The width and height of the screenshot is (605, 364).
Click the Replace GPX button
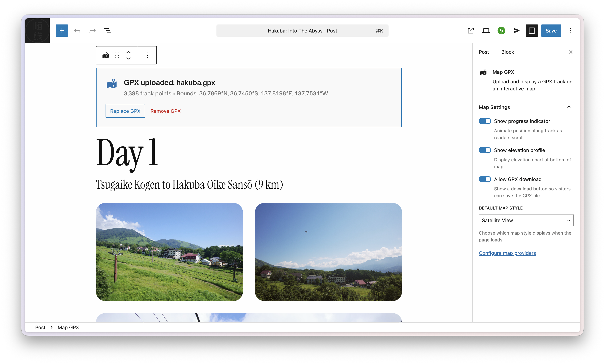point(125,111)
